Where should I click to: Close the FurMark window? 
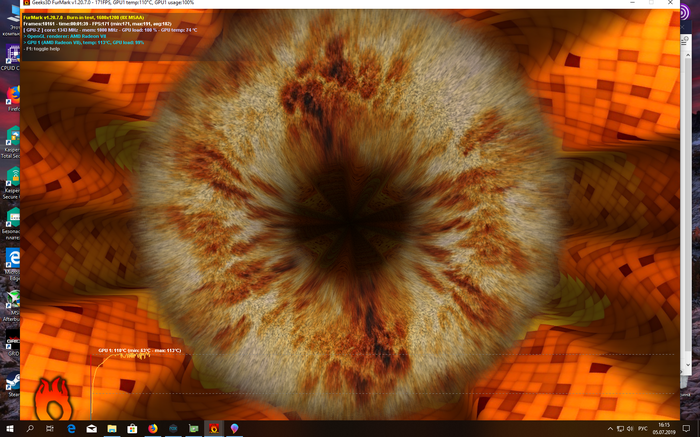coord(670,3)
